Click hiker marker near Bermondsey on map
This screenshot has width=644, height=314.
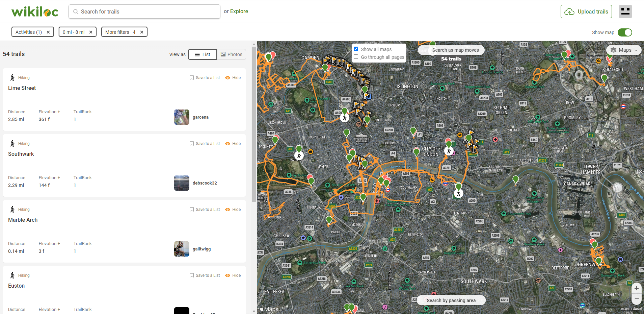click(x=458, y=194)
